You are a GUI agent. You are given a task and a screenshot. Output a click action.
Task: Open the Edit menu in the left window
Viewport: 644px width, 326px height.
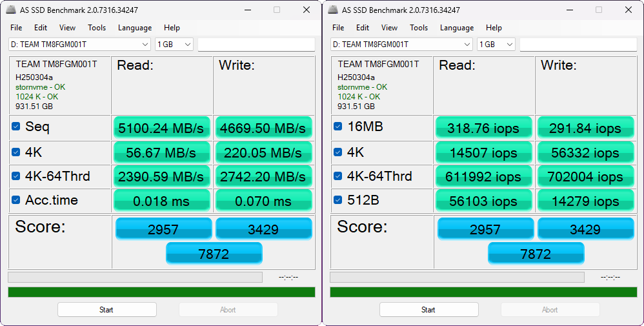[x=40, y=28]
